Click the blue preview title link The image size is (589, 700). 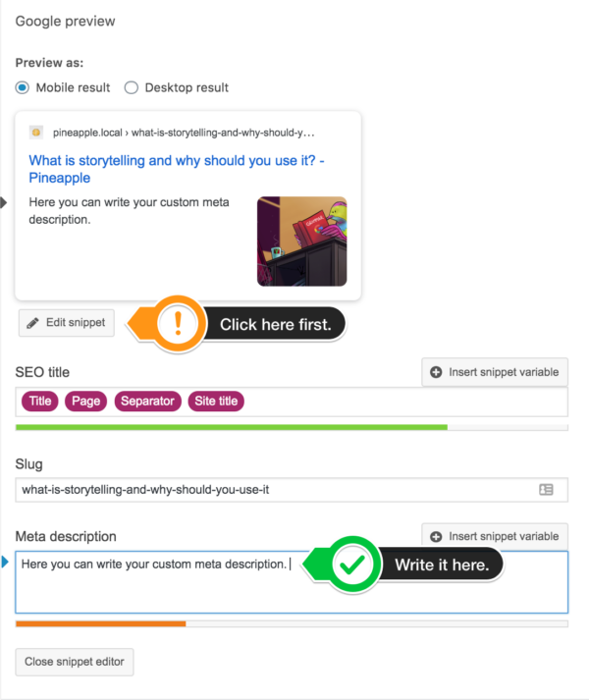coord(177,169)
